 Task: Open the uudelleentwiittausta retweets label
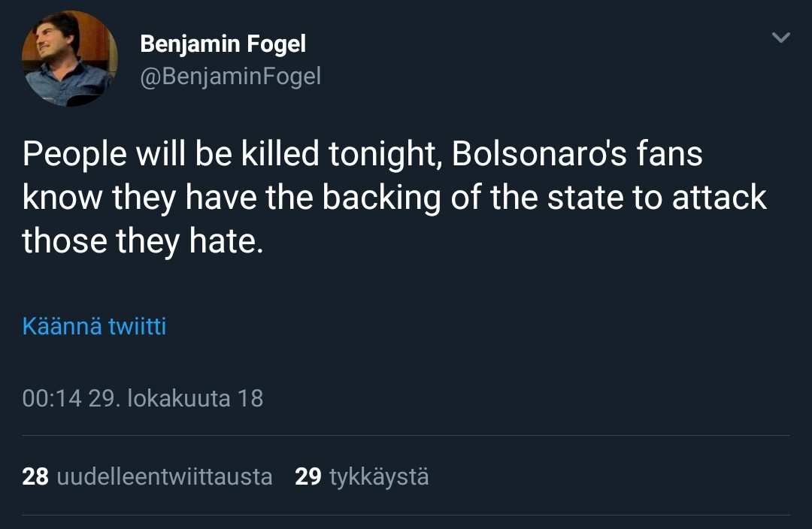[165, 476]
